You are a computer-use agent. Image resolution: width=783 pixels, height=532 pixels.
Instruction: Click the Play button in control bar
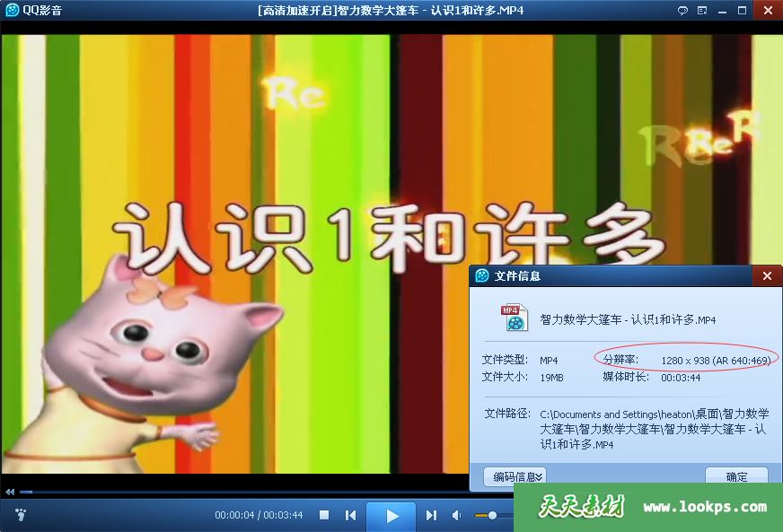pos(391,516)
